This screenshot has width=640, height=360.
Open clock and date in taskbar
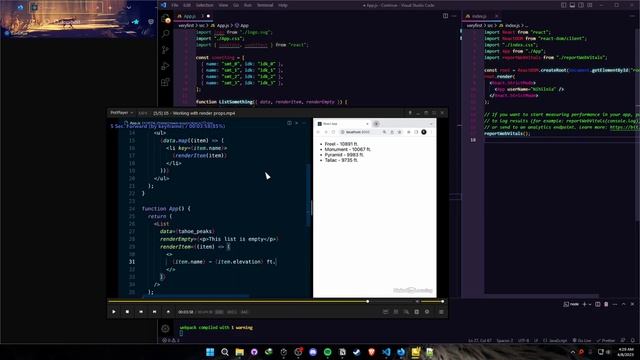(x=626, y=352)
